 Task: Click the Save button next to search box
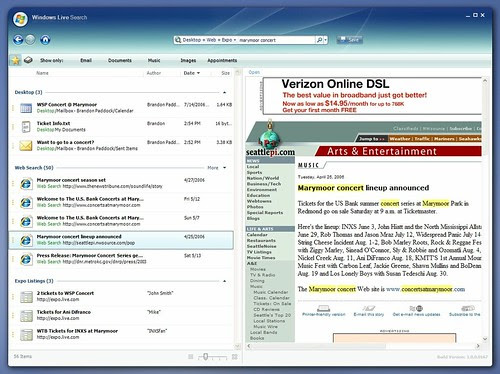click(x=349, y=40)
